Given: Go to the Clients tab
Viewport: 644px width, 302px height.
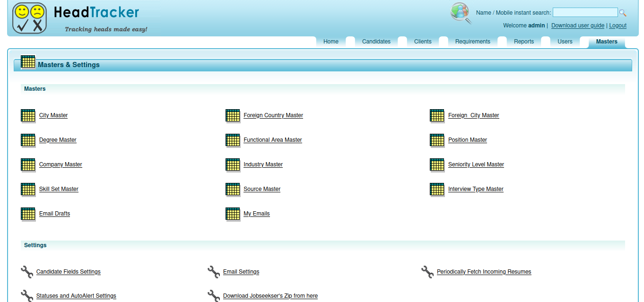Looking at the screenshot, I should [x=423, y=42].
